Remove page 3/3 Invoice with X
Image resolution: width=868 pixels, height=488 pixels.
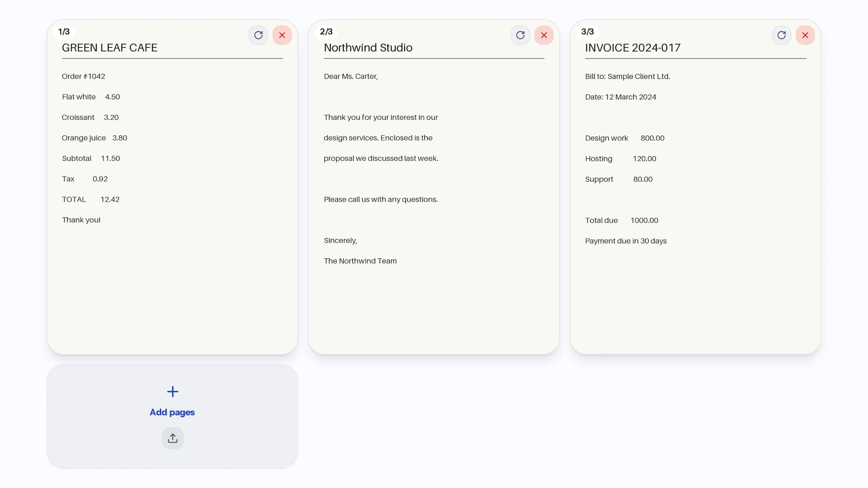pos(805,35)
